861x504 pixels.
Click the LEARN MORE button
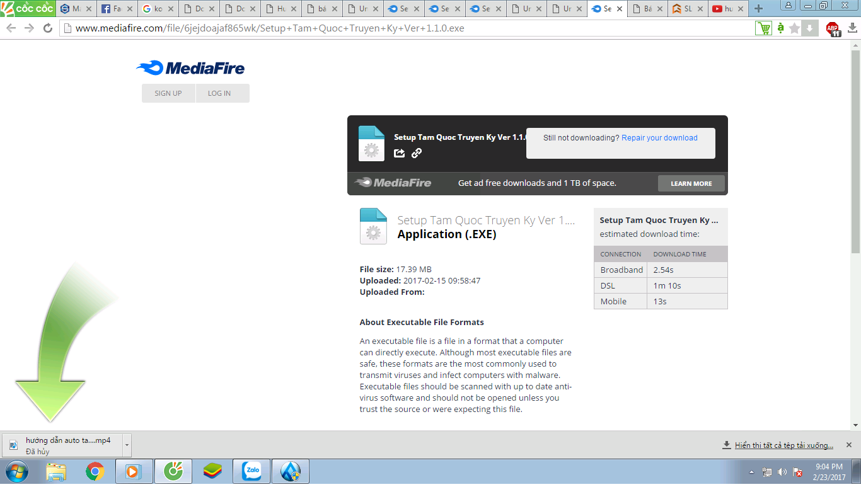pos(691,183)
